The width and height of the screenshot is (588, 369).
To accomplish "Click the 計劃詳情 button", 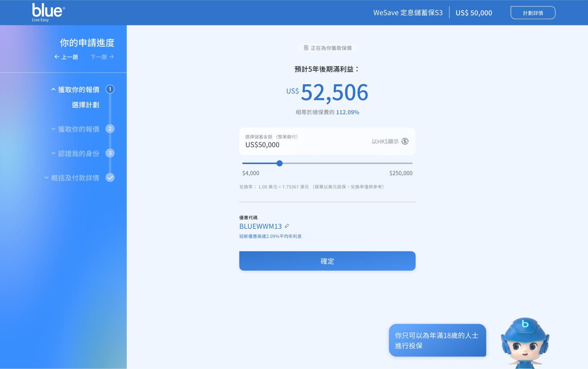I will (x=533, y=13).
